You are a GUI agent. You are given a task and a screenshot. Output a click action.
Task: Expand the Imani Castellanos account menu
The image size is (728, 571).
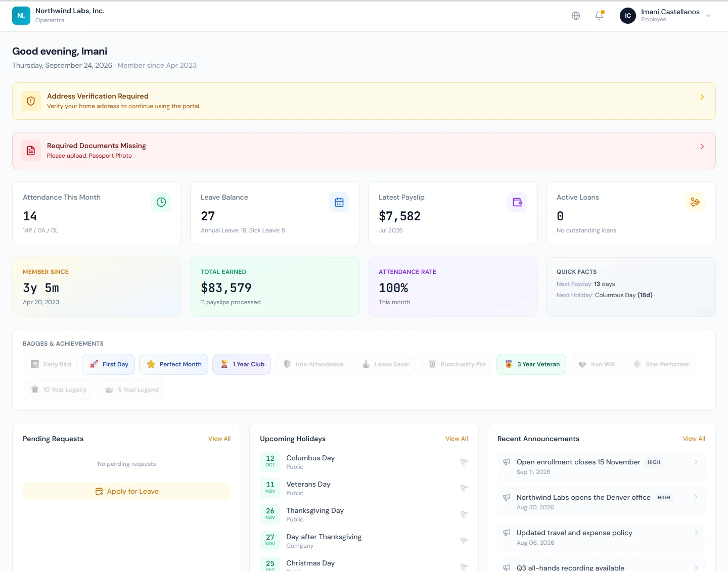(708, 16)
